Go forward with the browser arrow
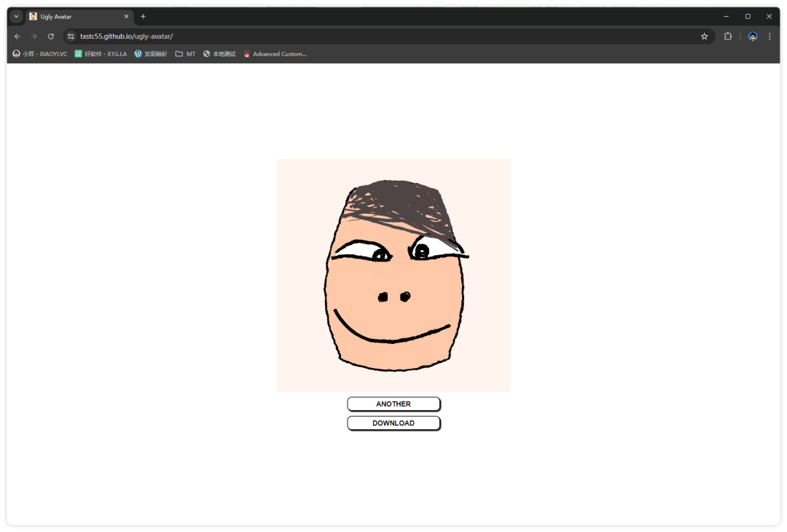 (x=34, y=36)
